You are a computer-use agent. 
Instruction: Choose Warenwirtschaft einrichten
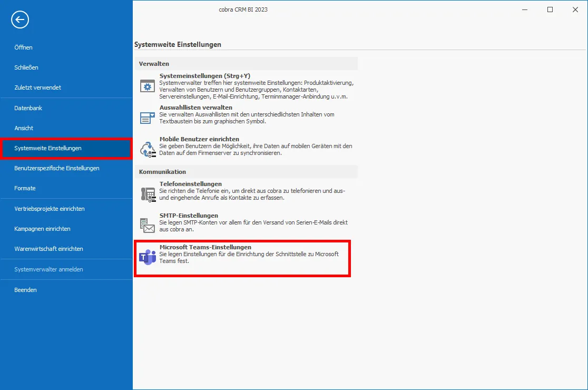point(49,249)
